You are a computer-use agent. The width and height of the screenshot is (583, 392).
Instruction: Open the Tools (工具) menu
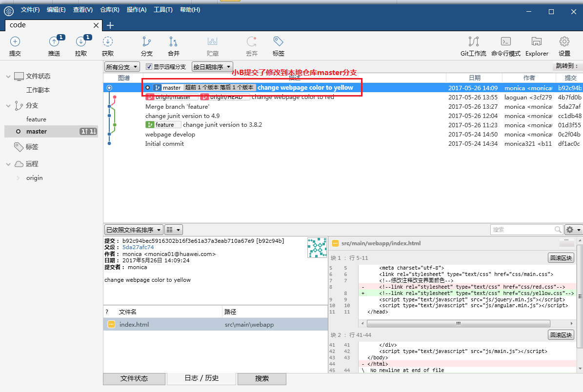[163, 10]
